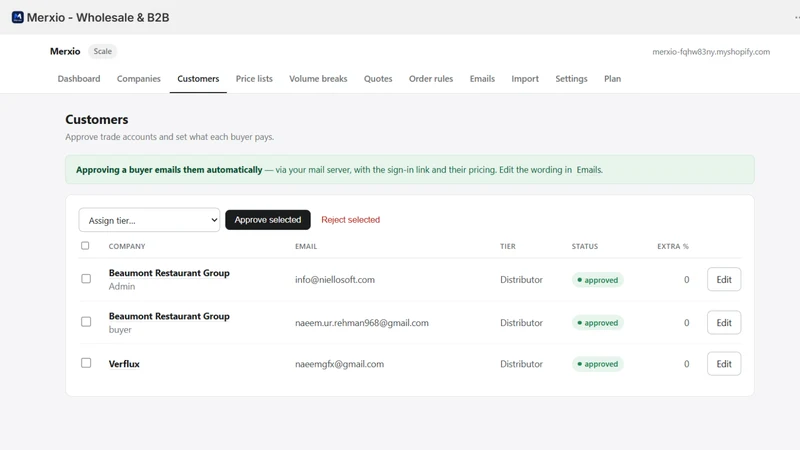Click the Scale plan badge
800x450 pixels.
[x=103, y=52]
